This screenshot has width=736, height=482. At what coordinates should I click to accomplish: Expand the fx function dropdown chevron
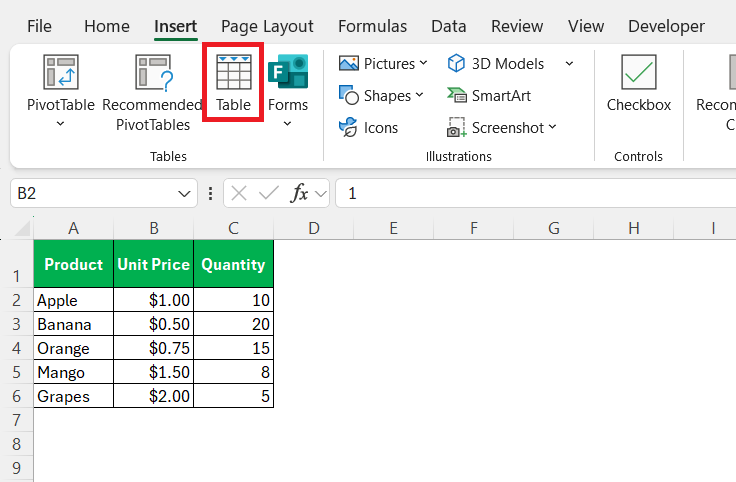click(x=321, y=193)
